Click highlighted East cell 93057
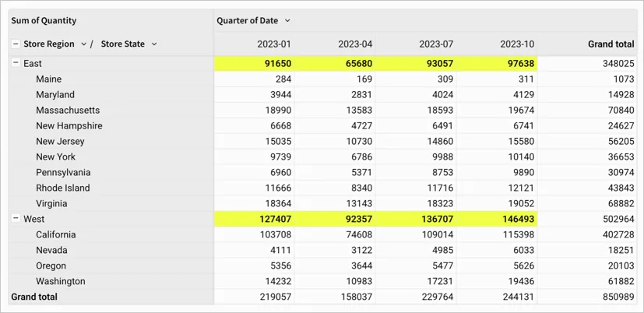This screenshot has width=644, height=313. coord(416,64)
